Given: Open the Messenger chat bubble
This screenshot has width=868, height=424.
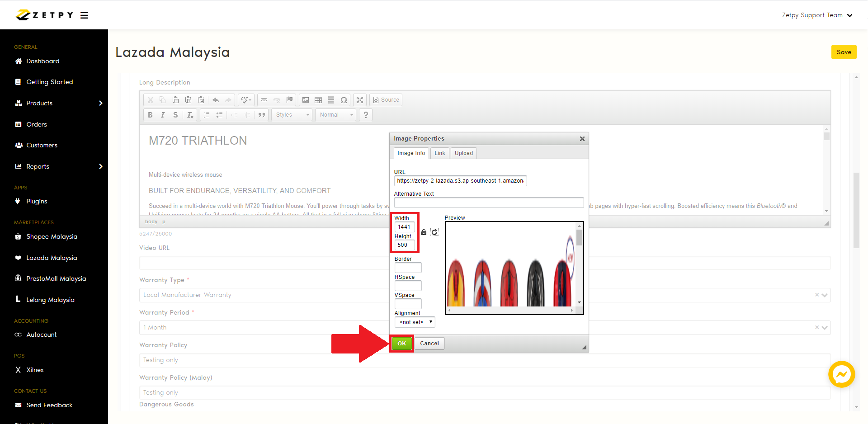Looking at the screenshot, I should [x=841, y=374].
